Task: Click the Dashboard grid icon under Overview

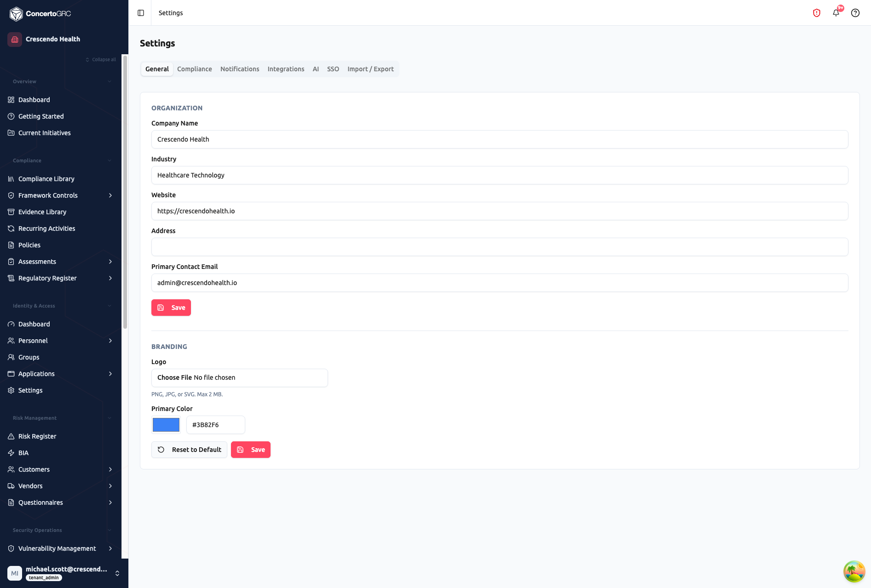Action: coord(11,100)
